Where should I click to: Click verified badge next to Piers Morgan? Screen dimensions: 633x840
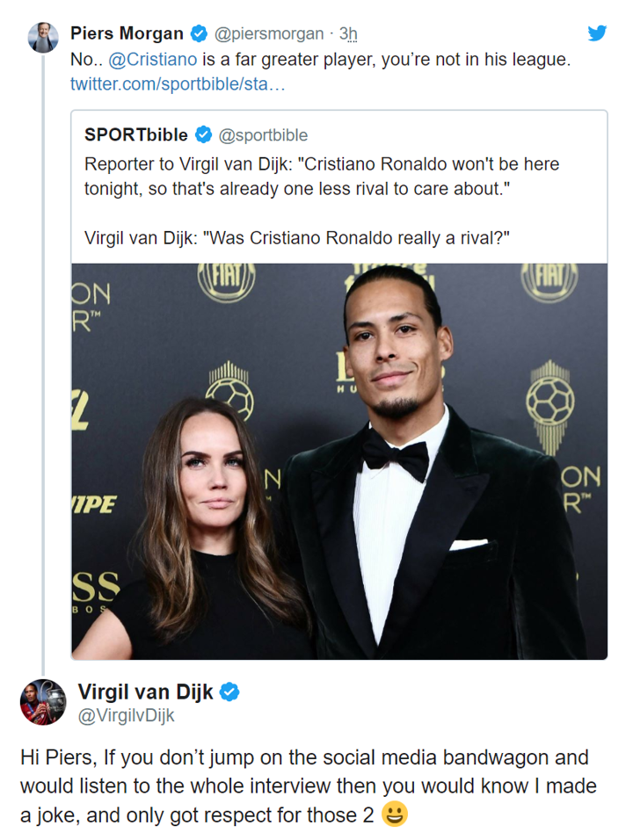point(200,35)
